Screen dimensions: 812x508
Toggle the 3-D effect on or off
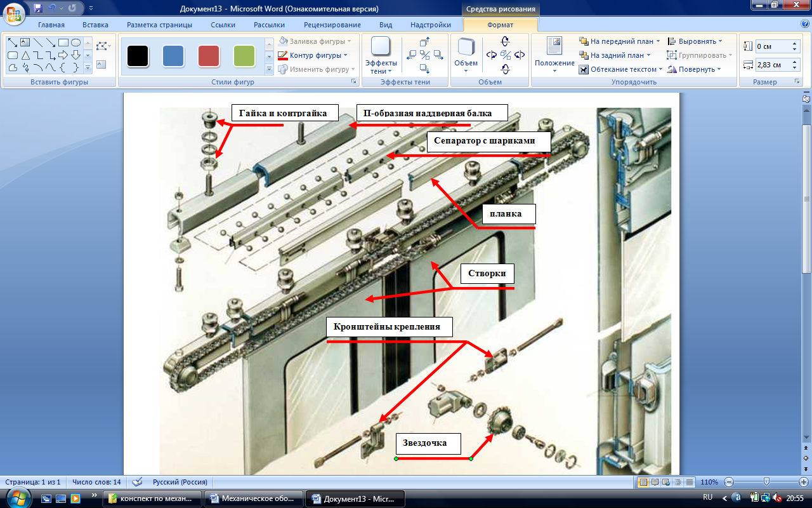pos(505,55)
